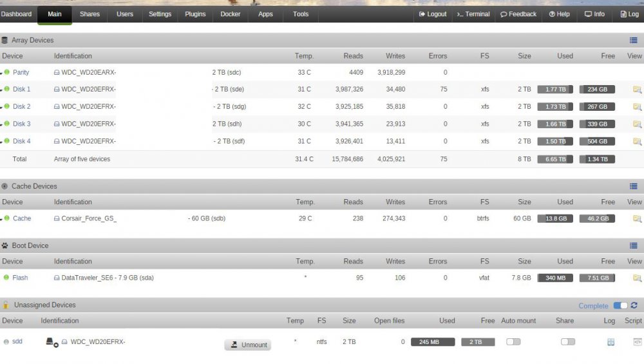This screenshot has height=364, width=644.
Task: Click the Logout button
Action: click(433, 14)
